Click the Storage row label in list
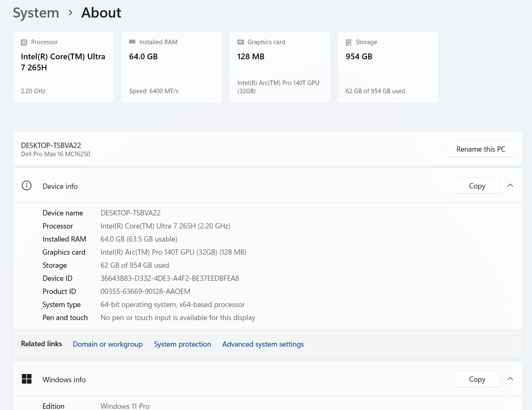Image resolution: width=532 pixels, height=410 pixels. pyautogui.click(x=55, y=265)
